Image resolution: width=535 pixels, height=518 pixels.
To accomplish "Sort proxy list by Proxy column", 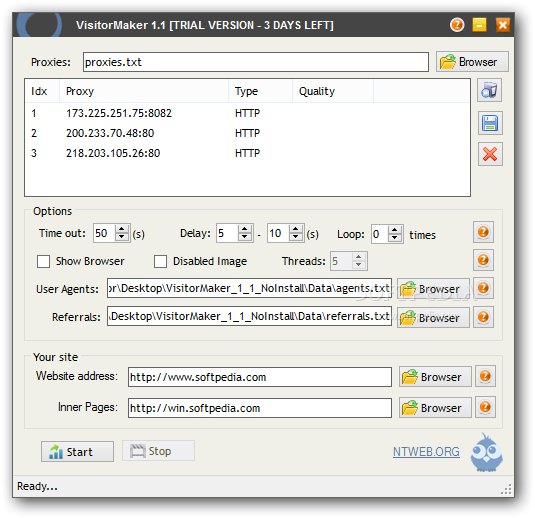I will tap(144, 91).
